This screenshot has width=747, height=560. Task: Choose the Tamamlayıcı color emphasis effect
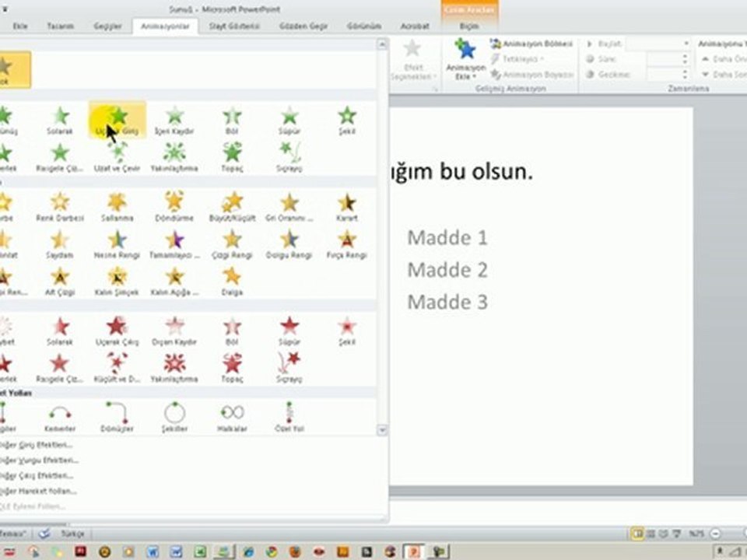click(x=174, y=244)
